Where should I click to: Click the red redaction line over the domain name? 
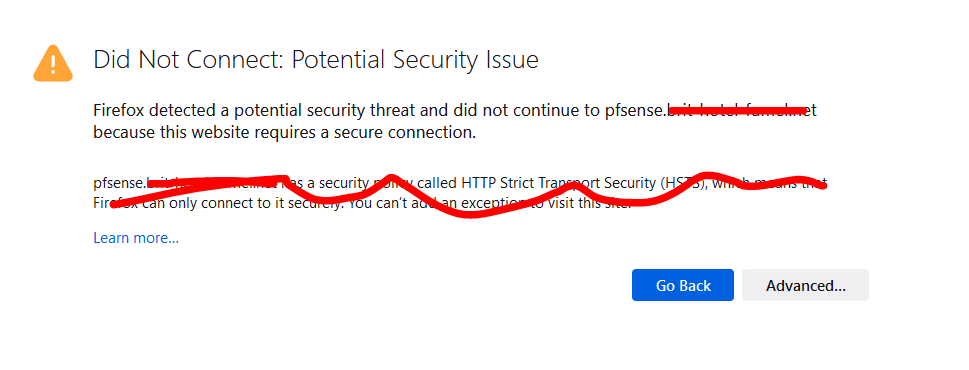[x=738, y=111]
